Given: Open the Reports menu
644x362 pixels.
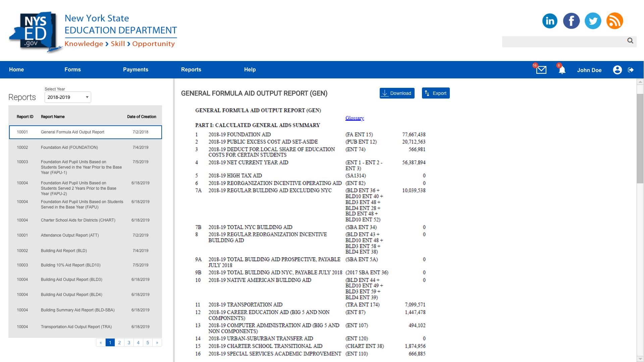Looking at the screenshot, I should pyautogui.click(x=191, y=70).
